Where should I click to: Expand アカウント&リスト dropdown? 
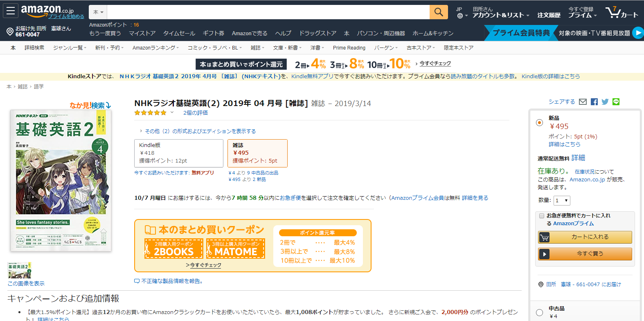pos(501,15)
